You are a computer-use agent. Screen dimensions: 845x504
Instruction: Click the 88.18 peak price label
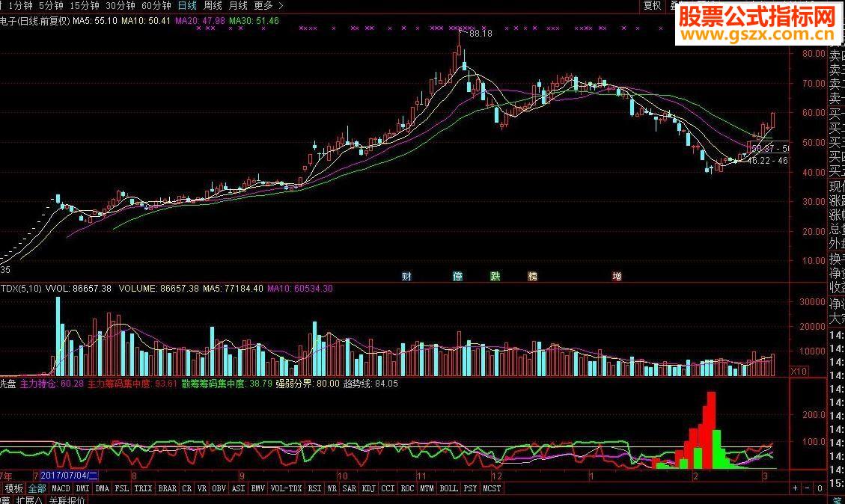point(481,34)
